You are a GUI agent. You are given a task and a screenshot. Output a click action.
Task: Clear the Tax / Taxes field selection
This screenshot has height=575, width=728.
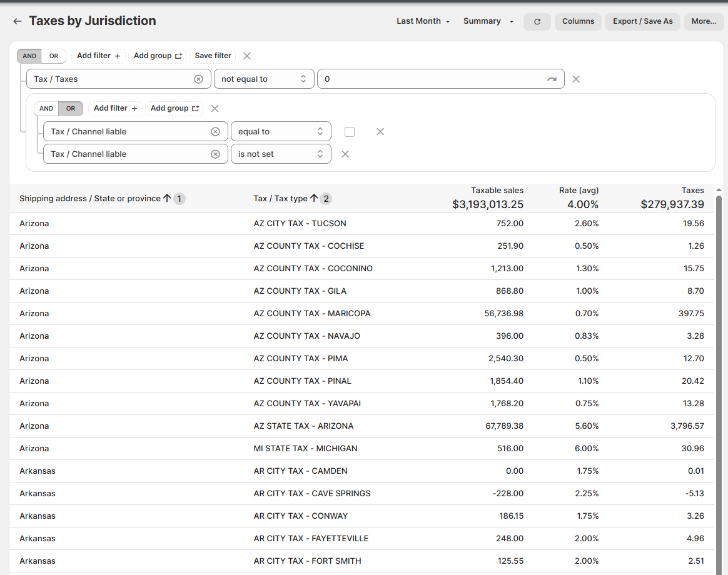coord(198,79)
